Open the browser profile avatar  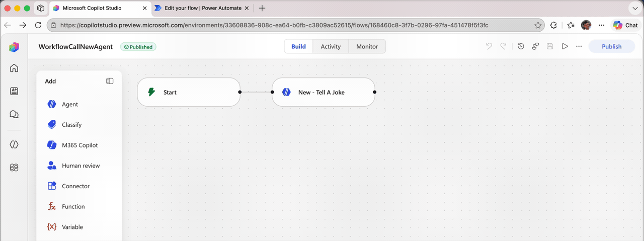pyautogui.click(x=586, y=25)
